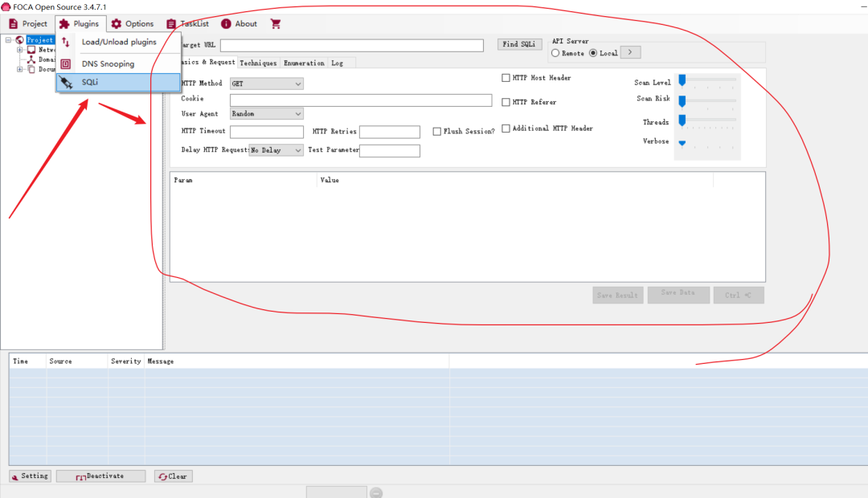Image resolution: width=868 pixels, height=498 pixels.
Task: Click the Network node icon
Action: [x=31, y=50]
